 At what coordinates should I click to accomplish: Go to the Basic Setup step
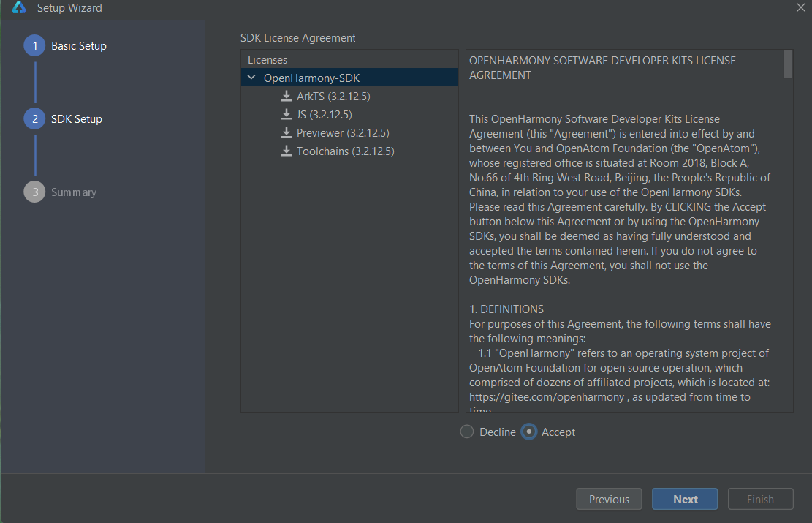click(79, 45)
